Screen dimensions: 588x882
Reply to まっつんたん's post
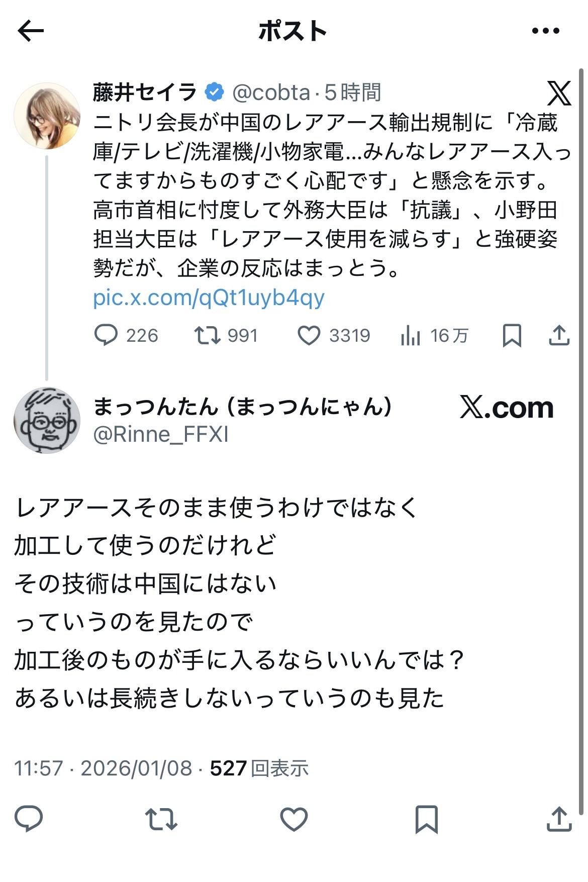click(29, 819)
